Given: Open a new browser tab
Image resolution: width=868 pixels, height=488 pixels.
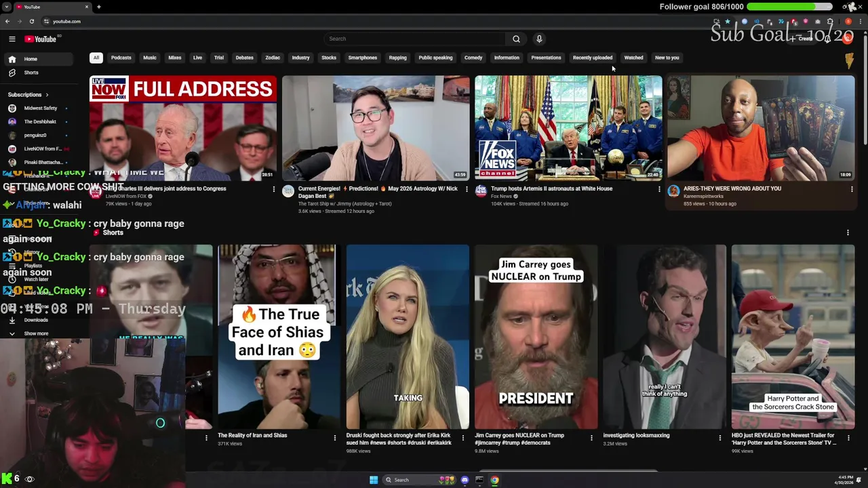Looking at the screenshot, I should [x=98, y=7].
